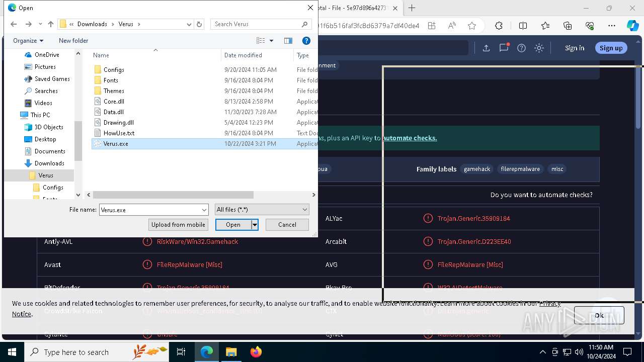This screenshot has width=644, height=362.
Task: Toggle VirusTotal light/dark theme
Action: tap(539, 48)
